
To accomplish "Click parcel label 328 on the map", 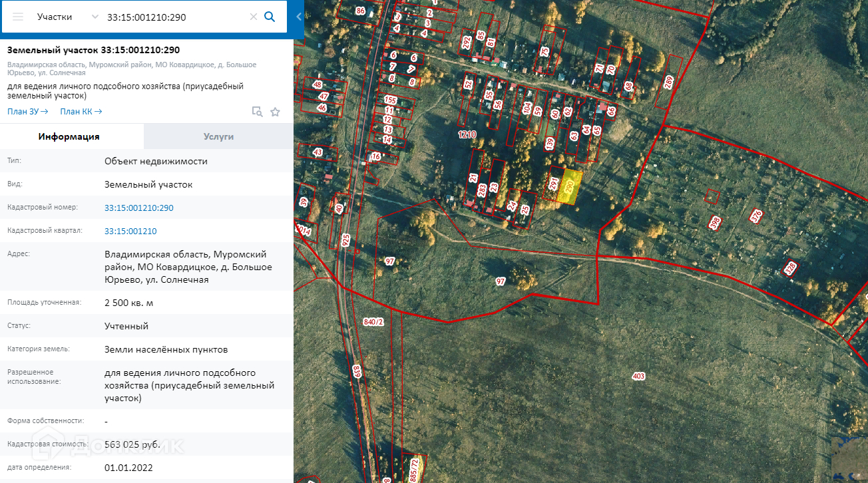I will click(x=790, y=268).
